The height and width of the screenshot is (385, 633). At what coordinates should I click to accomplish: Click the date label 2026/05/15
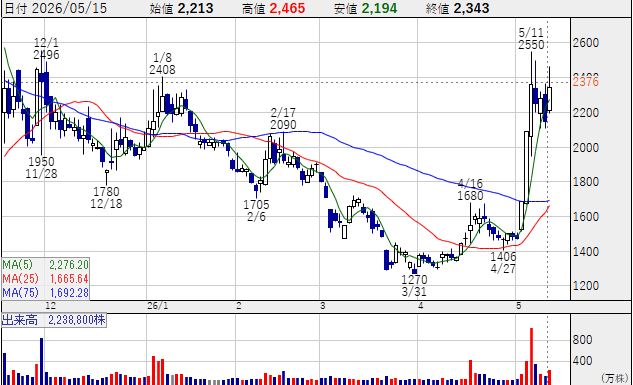(69, 8)
